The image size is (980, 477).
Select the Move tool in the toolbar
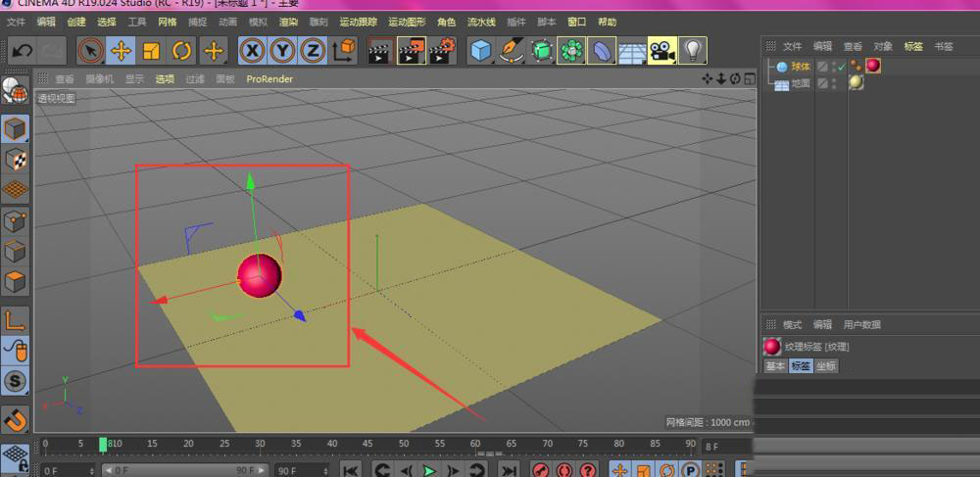(122, 50)
